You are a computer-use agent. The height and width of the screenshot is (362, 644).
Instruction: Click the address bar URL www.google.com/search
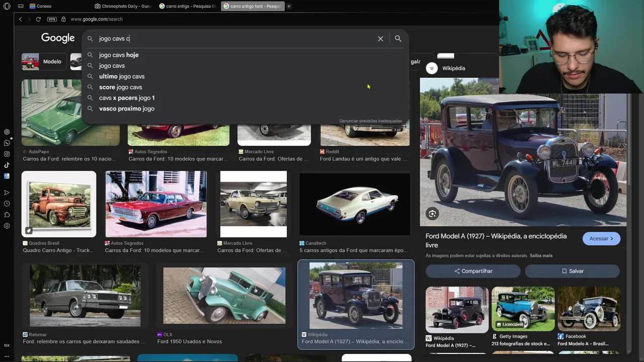97,19
